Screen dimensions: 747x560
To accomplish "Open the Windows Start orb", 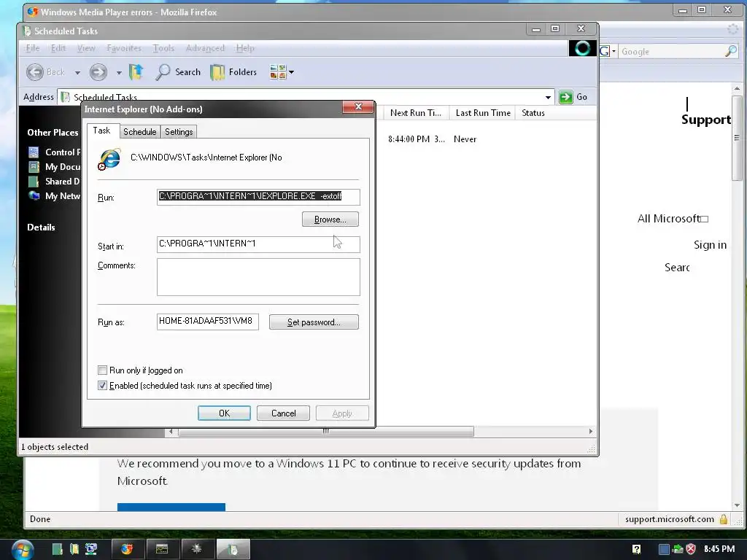I will pos(23,550).
